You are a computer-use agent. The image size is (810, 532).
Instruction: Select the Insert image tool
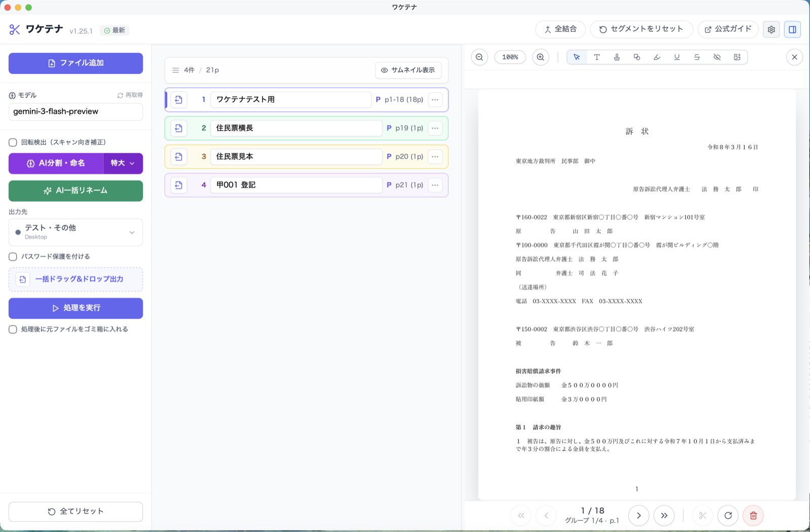[737, 57]
